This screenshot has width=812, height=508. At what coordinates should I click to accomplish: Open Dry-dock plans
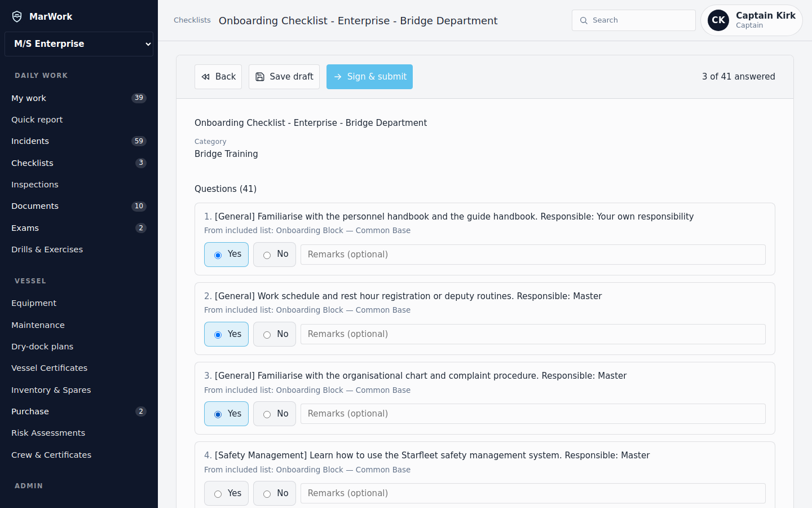[79, 347]
